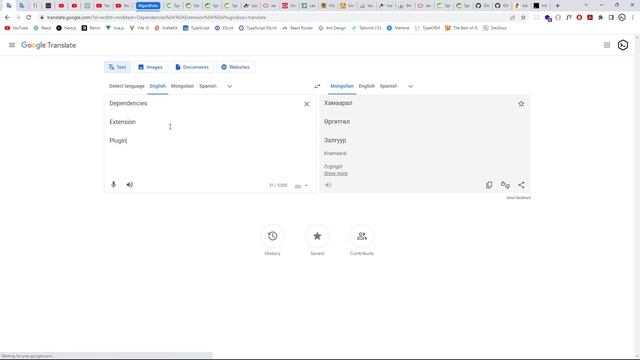Open translation History
The image size is (640, 360).
pos(273,236)
